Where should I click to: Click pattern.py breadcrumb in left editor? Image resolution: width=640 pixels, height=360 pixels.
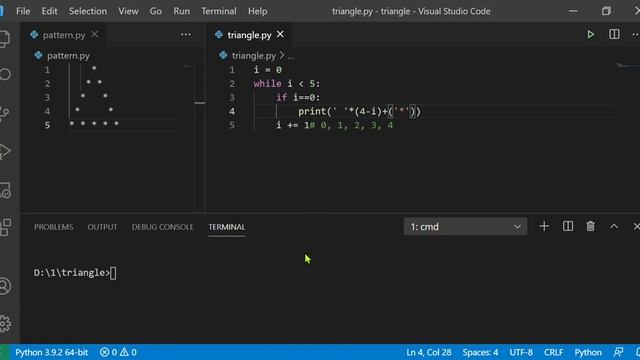(x=62, y=56)
